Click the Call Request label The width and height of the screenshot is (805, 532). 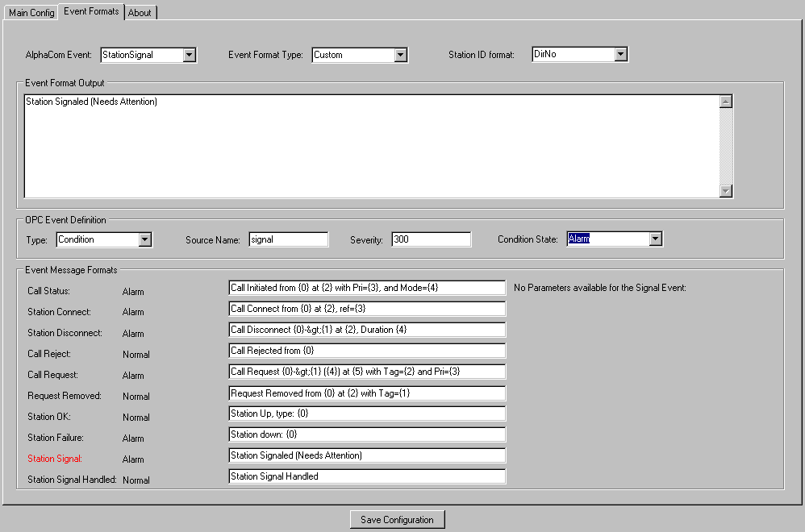(53, 375)
